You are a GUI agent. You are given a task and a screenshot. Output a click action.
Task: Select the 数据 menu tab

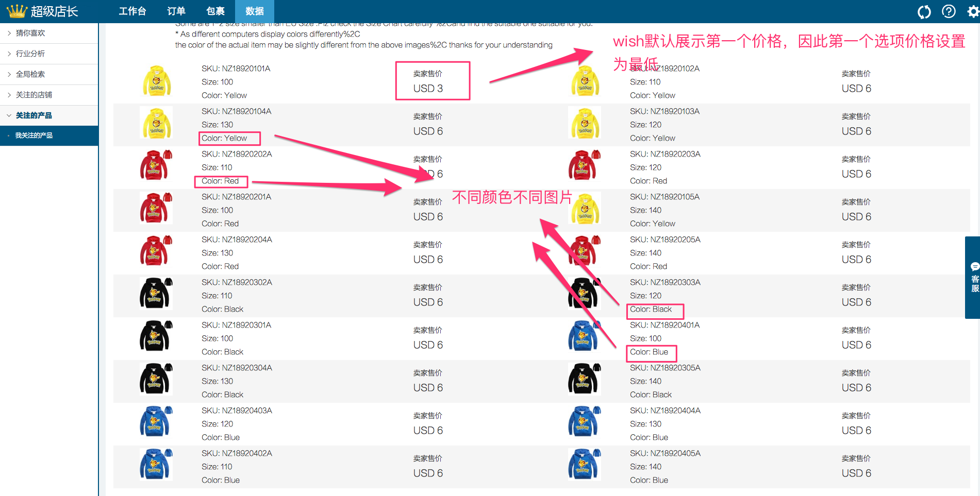[255, 11]
